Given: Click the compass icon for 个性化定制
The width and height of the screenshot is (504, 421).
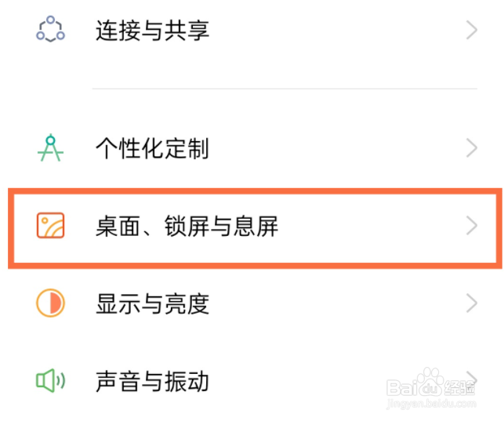Looking at the screenshot, I should 51,147.
